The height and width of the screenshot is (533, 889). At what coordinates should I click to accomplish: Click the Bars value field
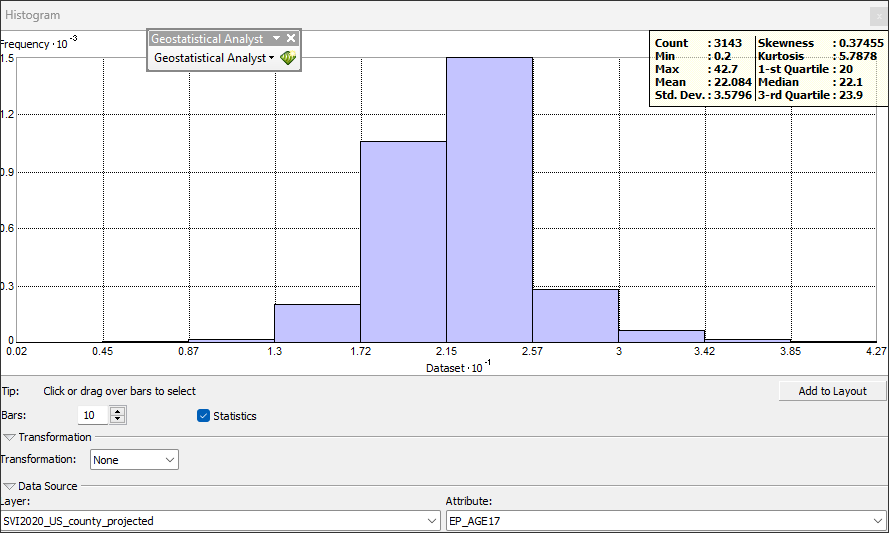click(x=94, y=415)
